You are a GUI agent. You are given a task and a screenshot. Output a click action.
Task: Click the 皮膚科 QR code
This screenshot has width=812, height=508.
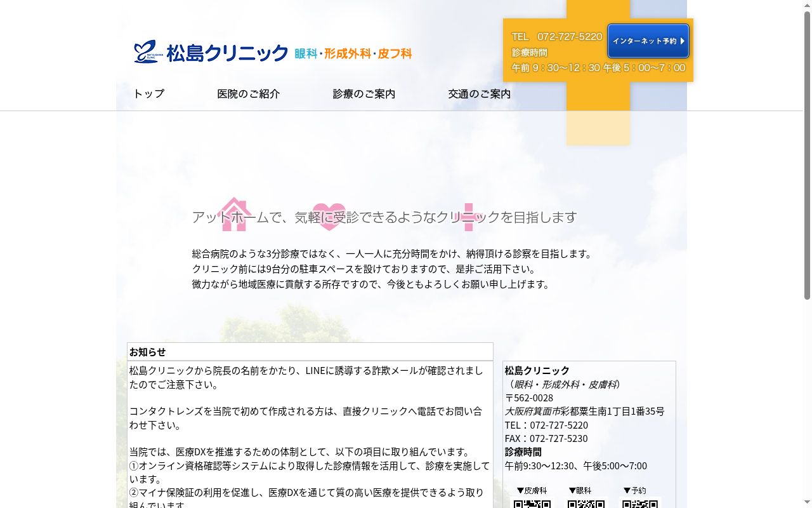[x=532, y=503]
